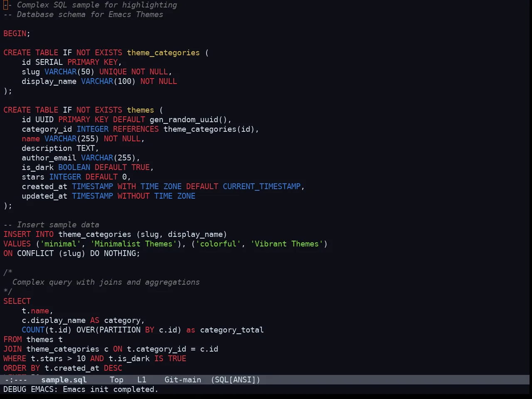Click the gen_random_uuid() function call
Image resolution: width=532 pixels, height=399 pixels.
[x=188, y=120]
